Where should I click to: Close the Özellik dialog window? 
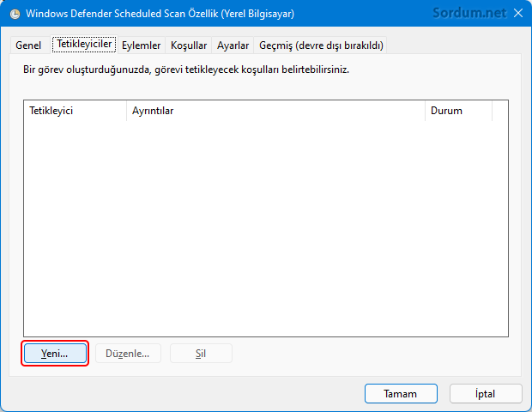518,13
